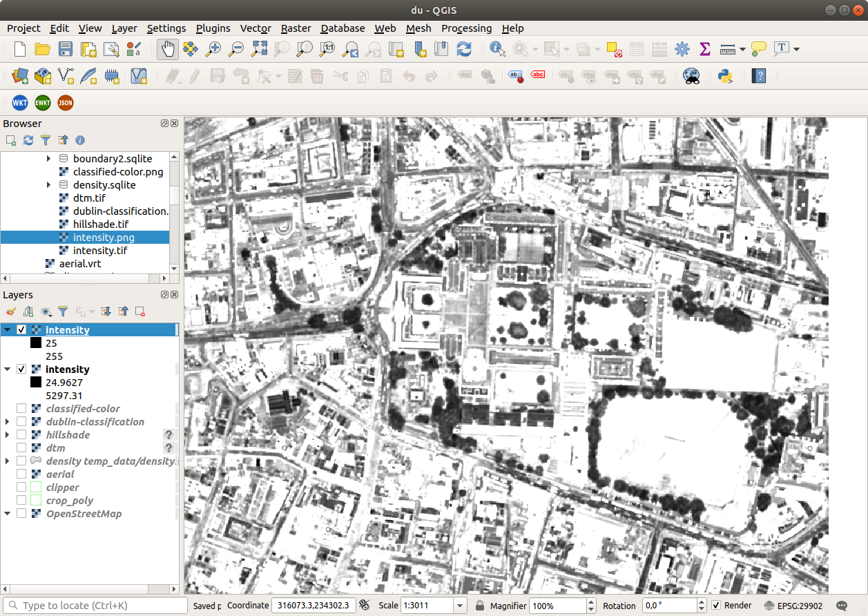Click the Refresh icon in the Browser panel

point(28,140)
